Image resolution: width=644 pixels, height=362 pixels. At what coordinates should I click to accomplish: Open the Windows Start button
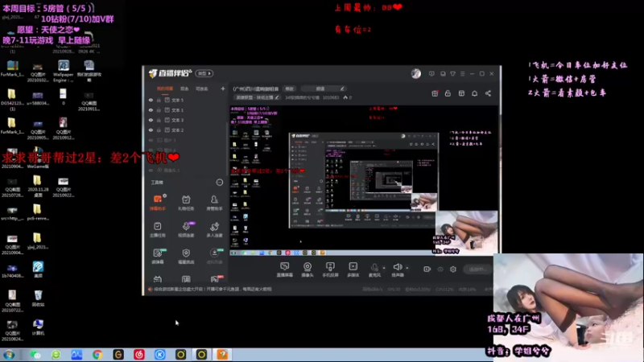9,355
